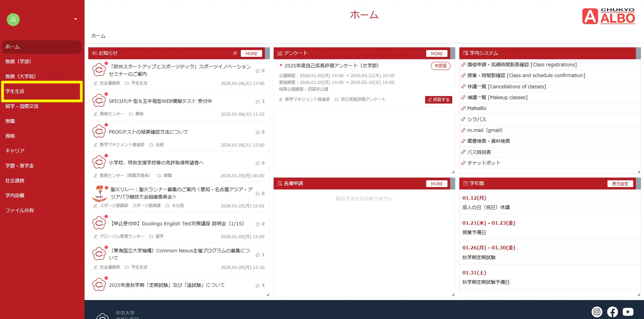This screenshot has height=319, width=644.
Task: Open the シラバス link
Action: click(477, 119)
